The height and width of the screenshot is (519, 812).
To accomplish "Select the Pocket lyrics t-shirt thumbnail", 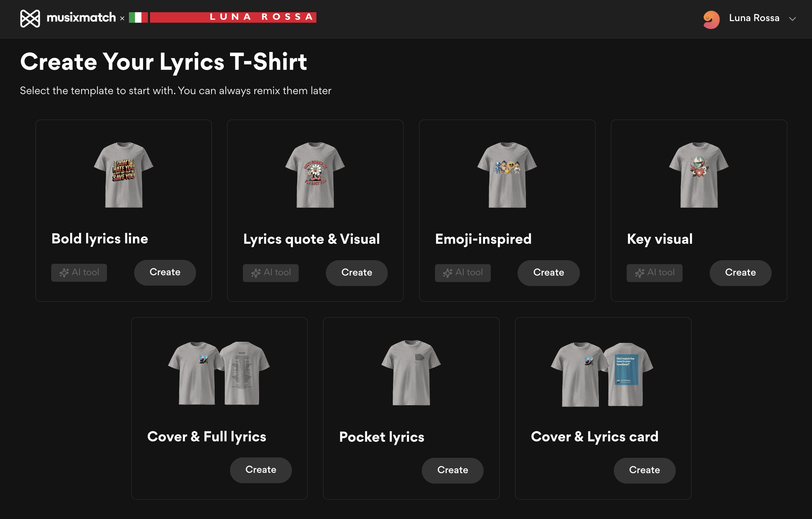I will click(411, 373).
